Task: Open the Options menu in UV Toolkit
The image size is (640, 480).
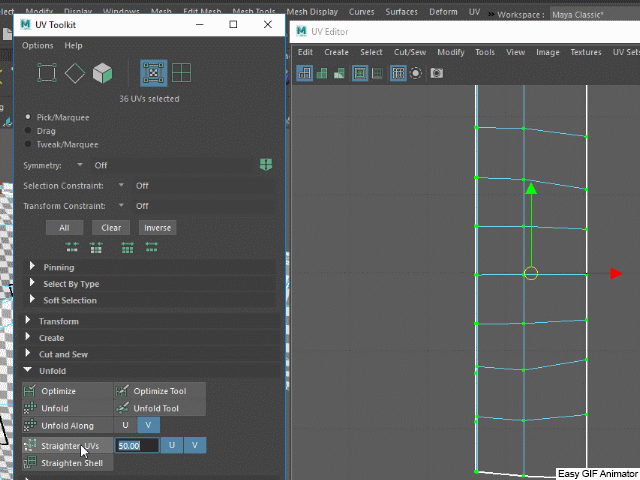Action: (x=37, y=45)
